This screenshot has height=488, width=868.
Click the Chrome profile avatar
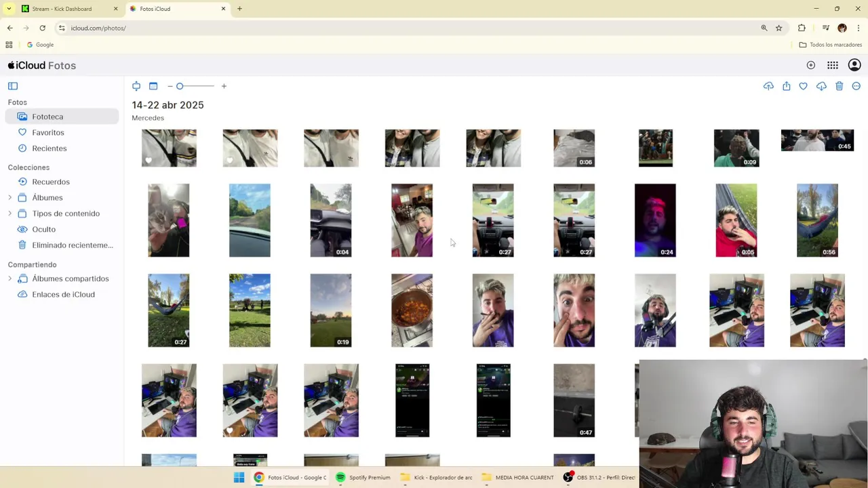842,28
